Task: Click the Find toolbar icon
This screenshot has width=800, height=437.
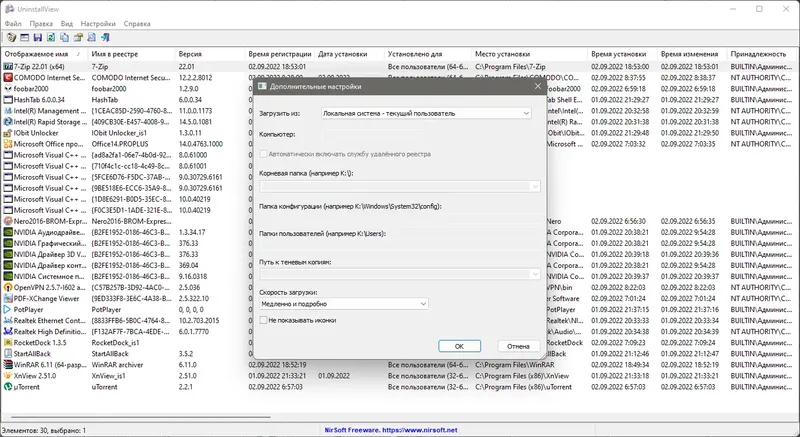Action: [91, 37]
